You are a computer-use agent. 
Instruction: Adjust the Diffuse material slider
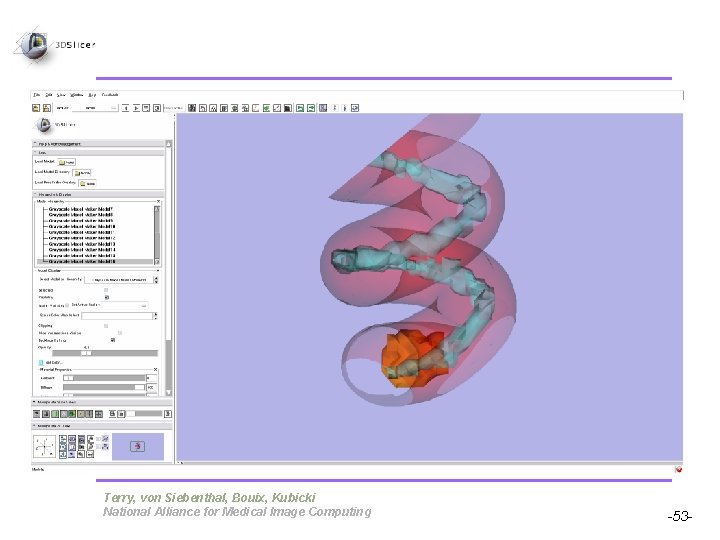tap(104, 388)
